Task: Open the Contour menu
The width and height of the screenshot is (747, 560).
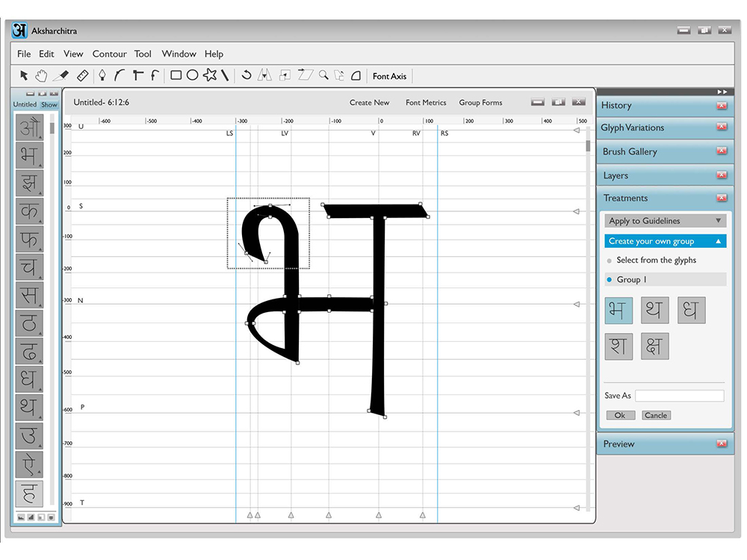Action: (110, 54)
